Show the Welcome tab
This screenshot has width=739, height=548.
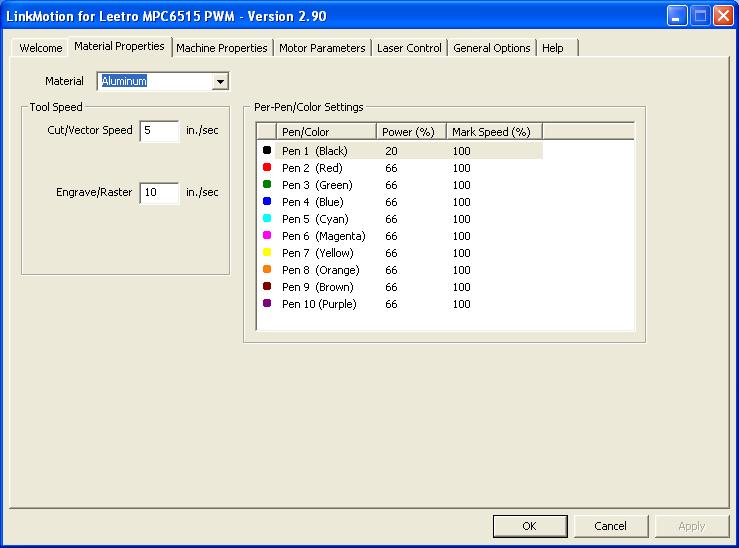tap(41, 48)
